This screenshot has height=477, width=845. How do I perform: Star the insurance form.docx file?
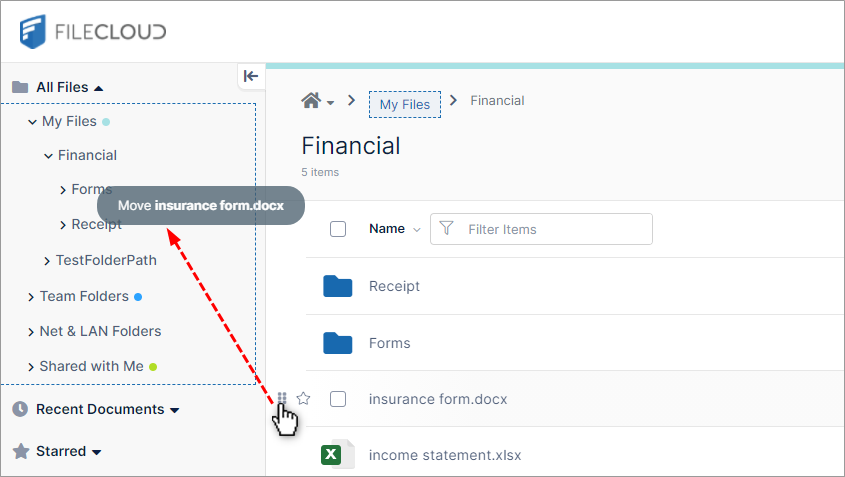[x=304, y=398]
